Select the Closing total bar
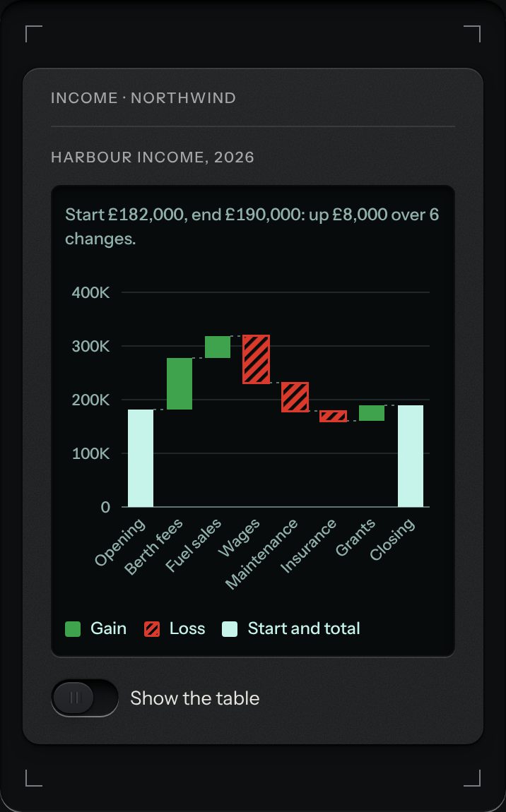Image resolution: width=506 pixels, height=812 pixels. pyautogui.click(x=411, y=456)
